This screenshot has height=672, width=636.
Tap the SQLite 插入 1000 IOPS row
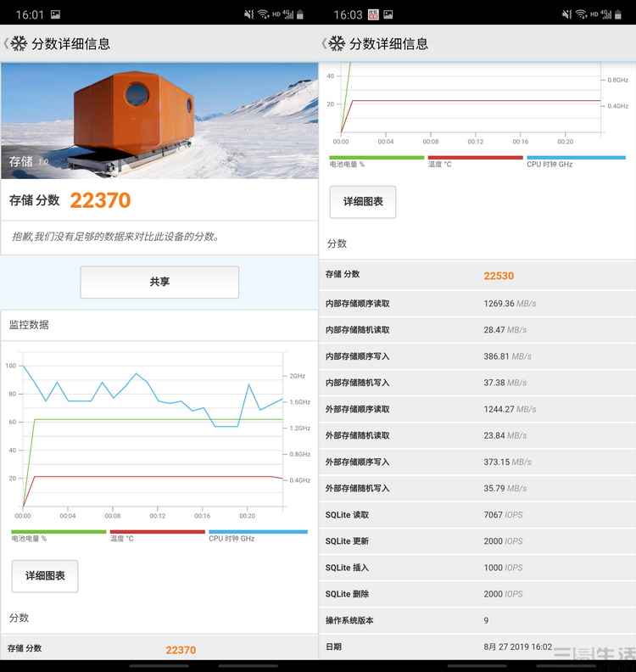click(x=477, y=568)
